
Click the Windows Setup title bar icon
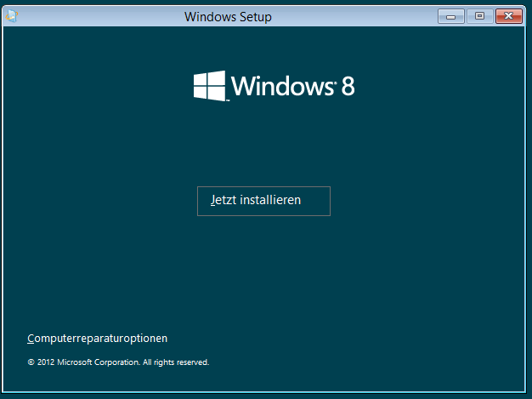point(12,16)
